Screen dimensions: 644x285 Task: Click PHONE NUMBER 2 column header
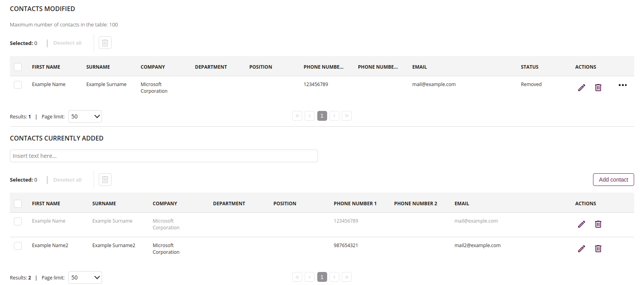pyautogui.click(x=416, y=204)
